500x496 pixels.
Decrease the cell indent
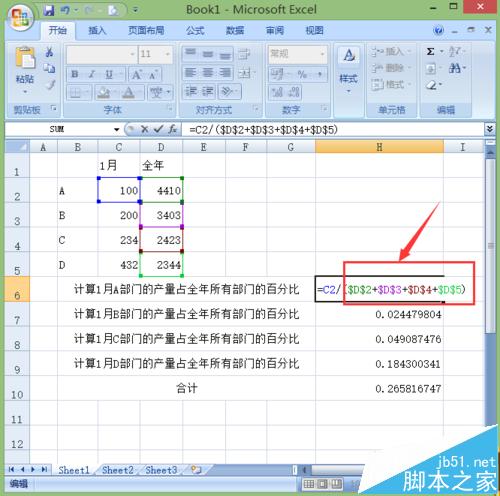(x=191, y=91)
